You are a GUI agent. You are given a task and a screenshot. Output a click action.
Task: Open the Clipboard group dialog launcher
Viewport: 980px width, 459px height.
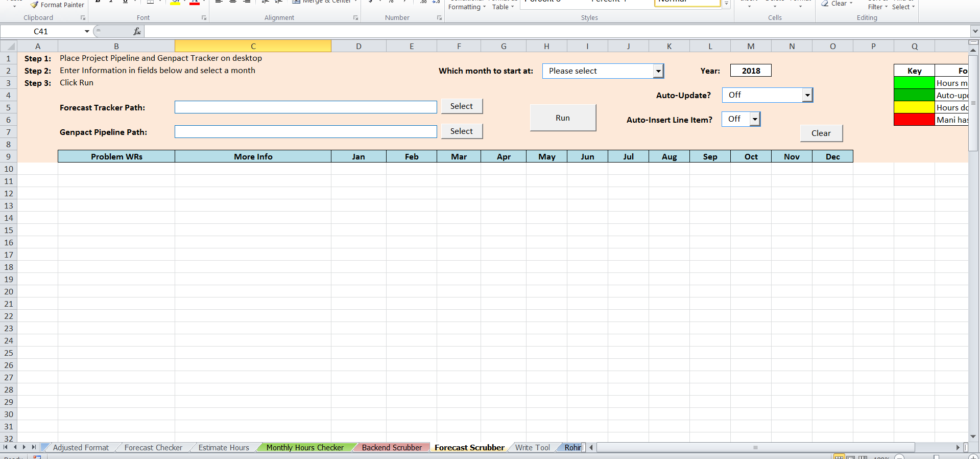(83, 18)
